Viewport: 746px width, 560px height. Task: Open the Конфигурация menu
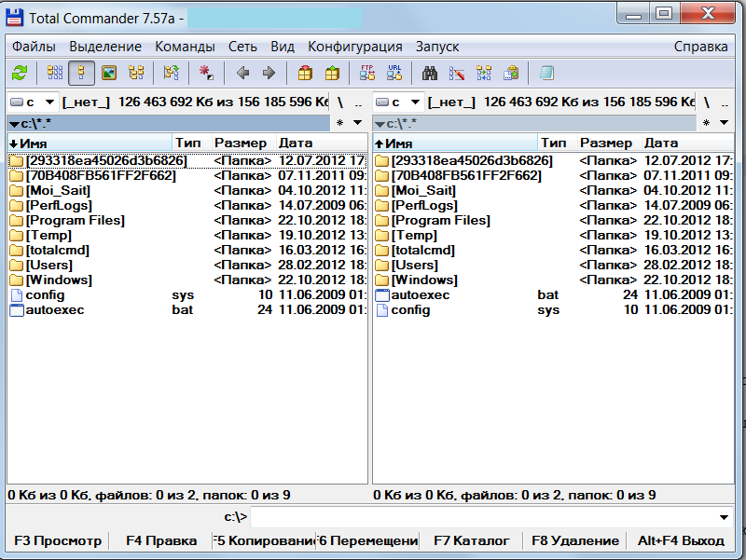355,47
